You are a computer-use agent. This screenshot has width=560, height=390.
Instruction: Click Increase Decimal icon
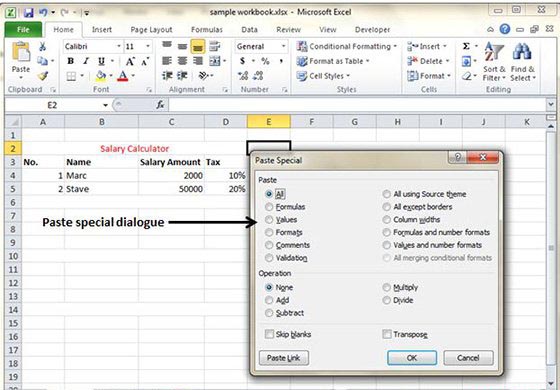pos(243,76)
